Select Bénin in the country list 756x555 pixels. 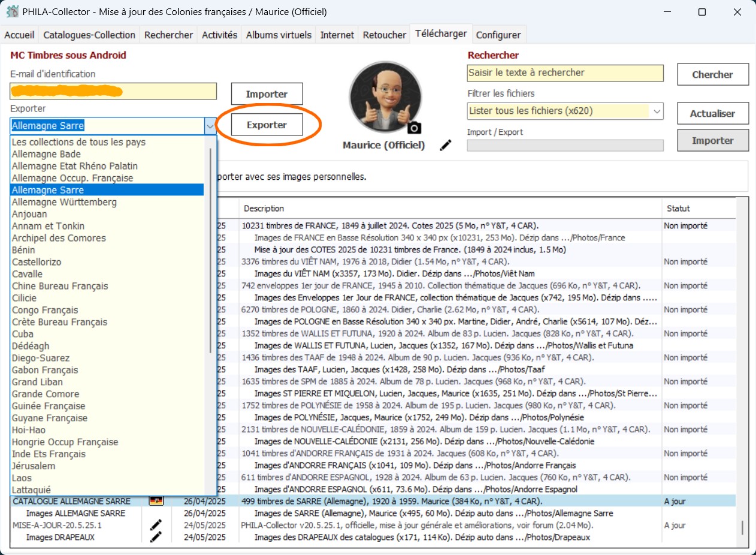click(x=108, y=250)
